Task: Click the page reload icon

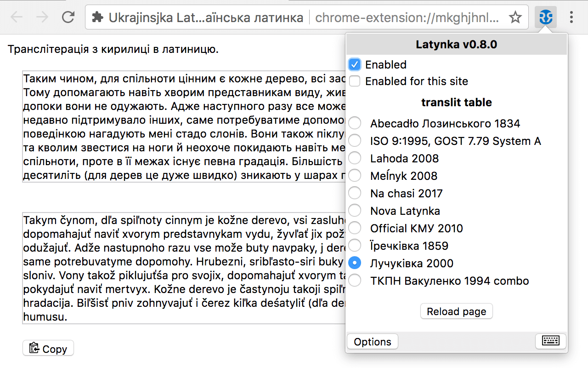Action: [68, 17]
